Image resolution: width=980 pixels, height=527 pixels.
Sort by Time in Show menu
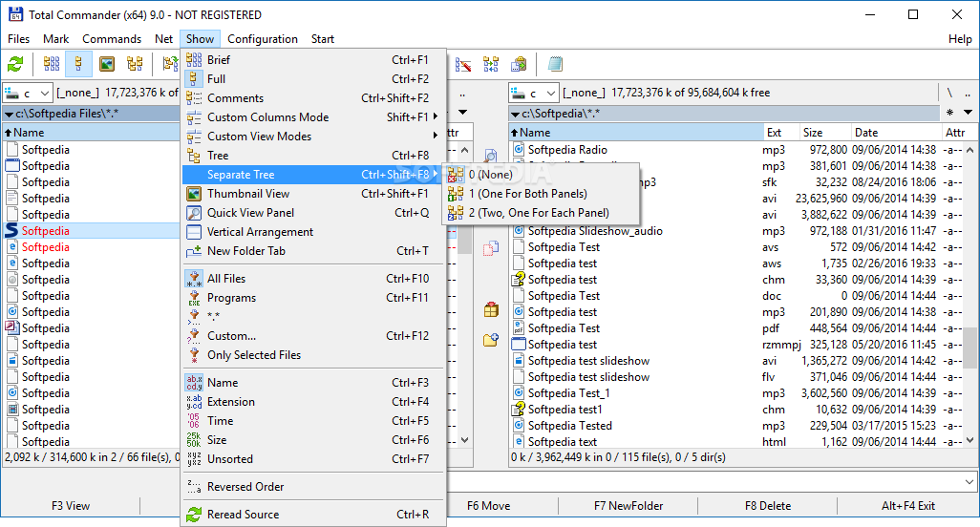click(x=314, y=421)
